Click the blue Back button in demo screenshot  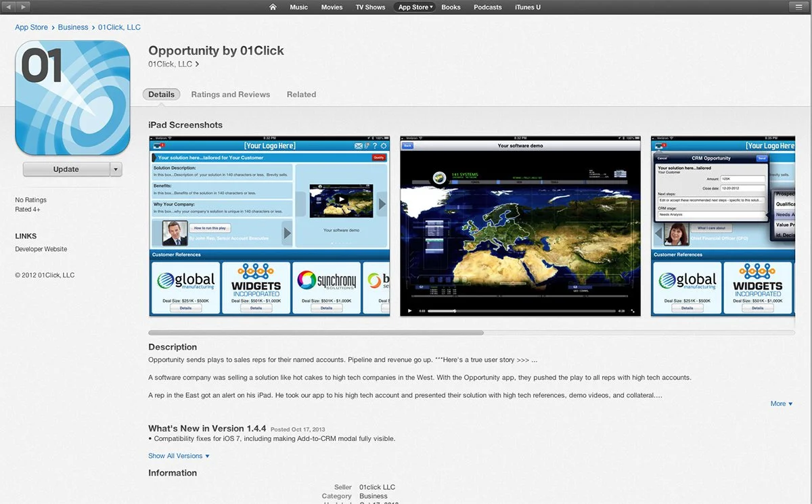[x=407, y=145]
